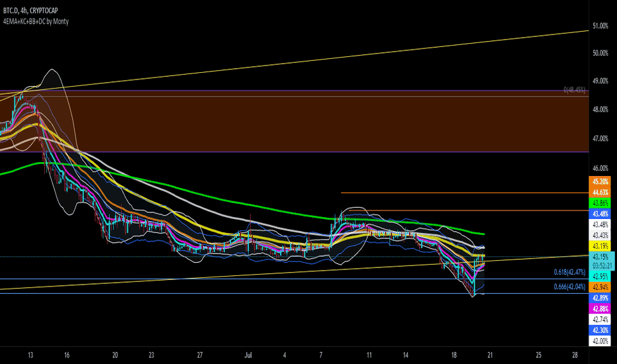Click date label 25 on time axis
The image size is (617, 364).
click(x=538, y=355)
